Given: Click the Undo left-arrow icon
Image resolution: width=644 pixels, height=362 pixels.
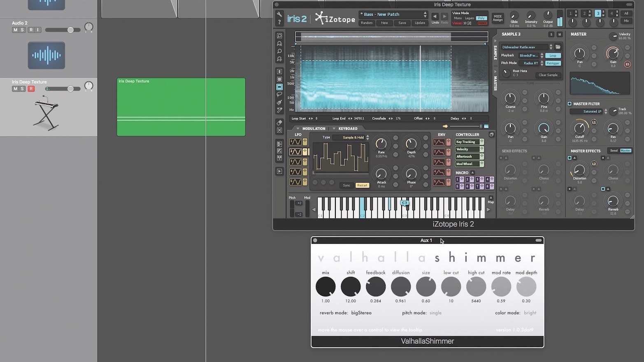Looking at the screenshot, I should [435, 16].
